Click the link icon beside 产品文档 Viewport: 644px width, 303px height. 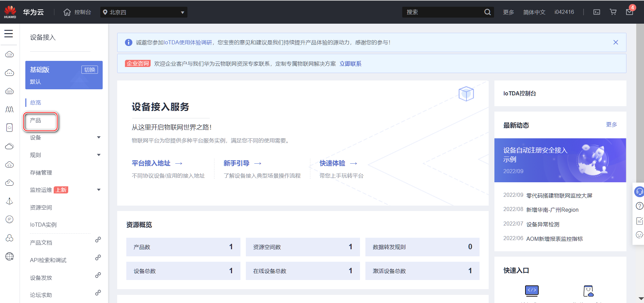coord(98,239)
